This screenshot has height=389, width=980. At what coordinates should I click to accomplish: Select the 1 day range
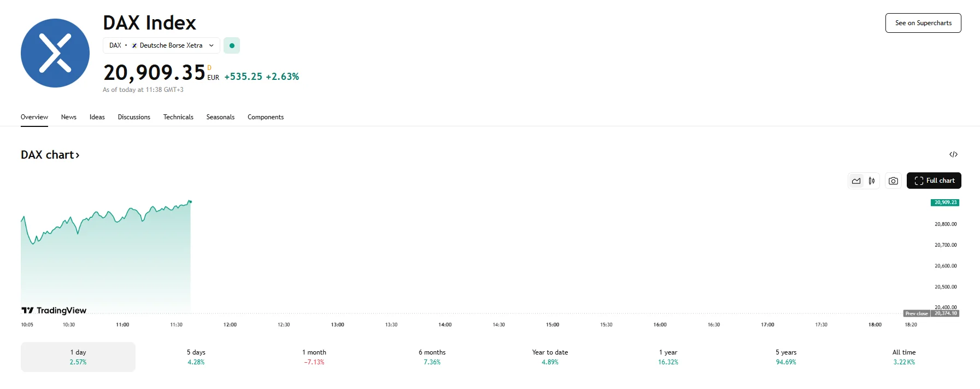click(x=78, y=357)
